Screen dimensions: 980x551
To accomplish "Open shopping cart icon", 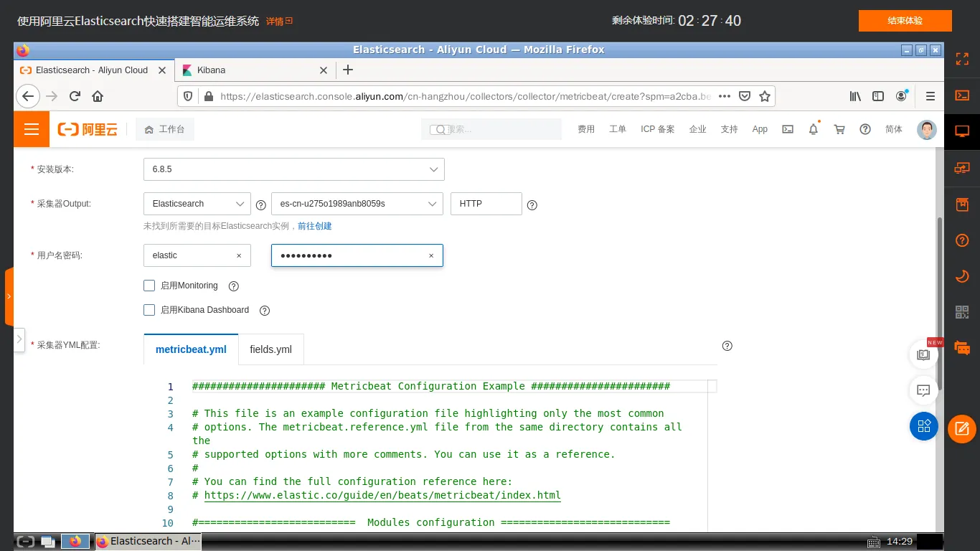I will (x=839, y=129).
